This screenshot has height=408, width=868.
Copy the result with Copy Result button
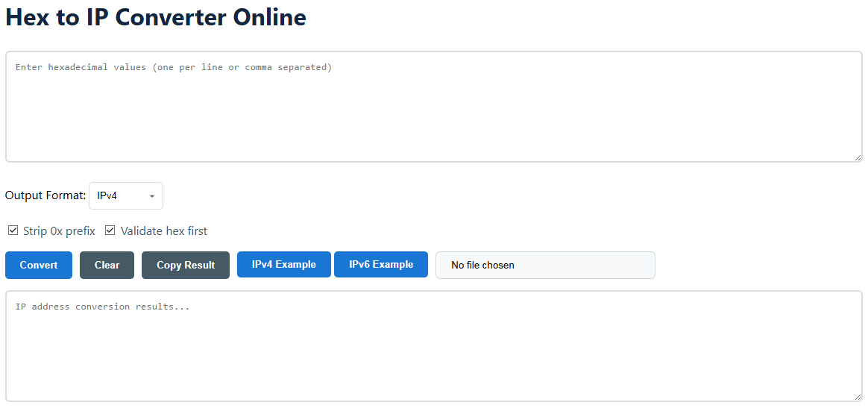point(186,265)
